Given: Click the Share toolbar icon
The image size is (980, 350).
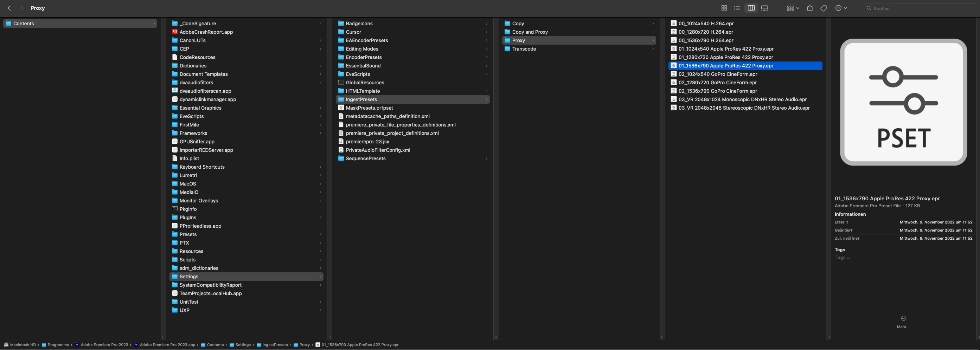Looking at the screenshot, I should pyautogui.click(x=810, y=8).
